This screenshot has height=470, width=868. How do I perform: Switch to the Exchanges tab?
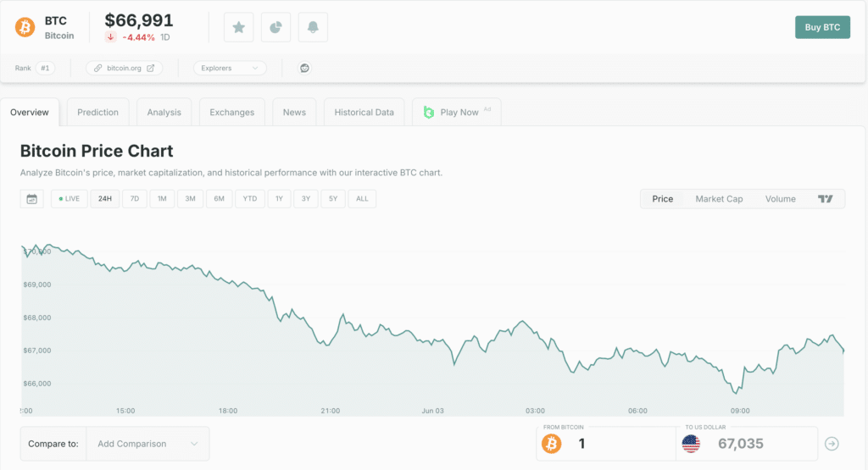232,113
